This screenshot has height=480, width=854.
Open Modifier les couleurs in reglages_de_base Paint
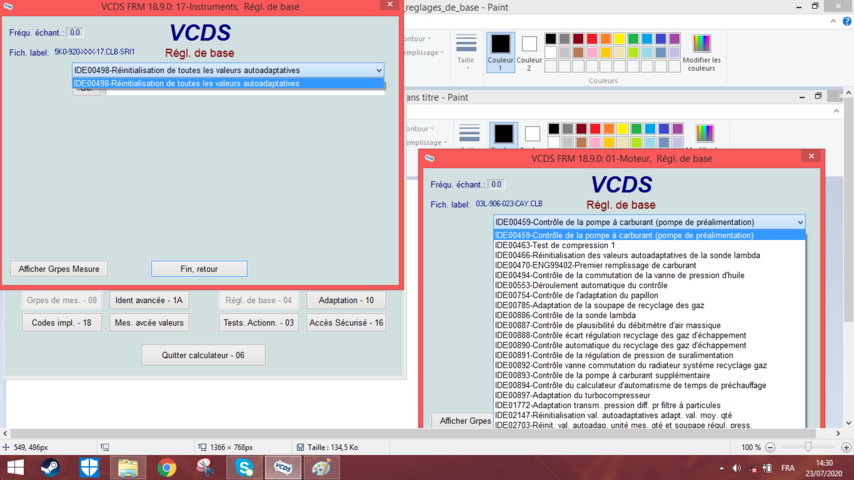[702, 52]
